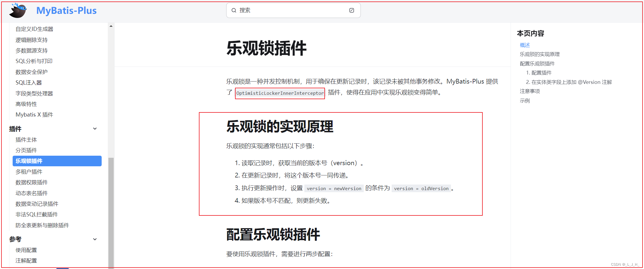The image size is (644, 269).
Task: Jump to 概述 in page contents
Action: 525,45
